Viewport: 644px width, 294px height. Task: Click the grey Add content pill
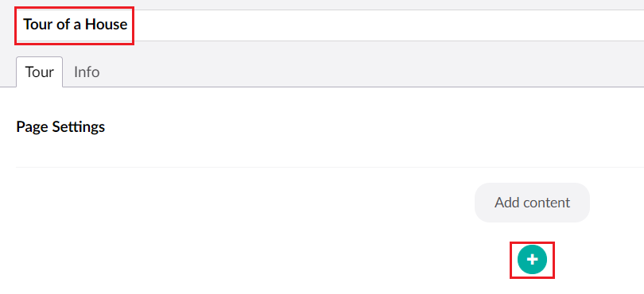pyautogui.click(x=532, y=203)
